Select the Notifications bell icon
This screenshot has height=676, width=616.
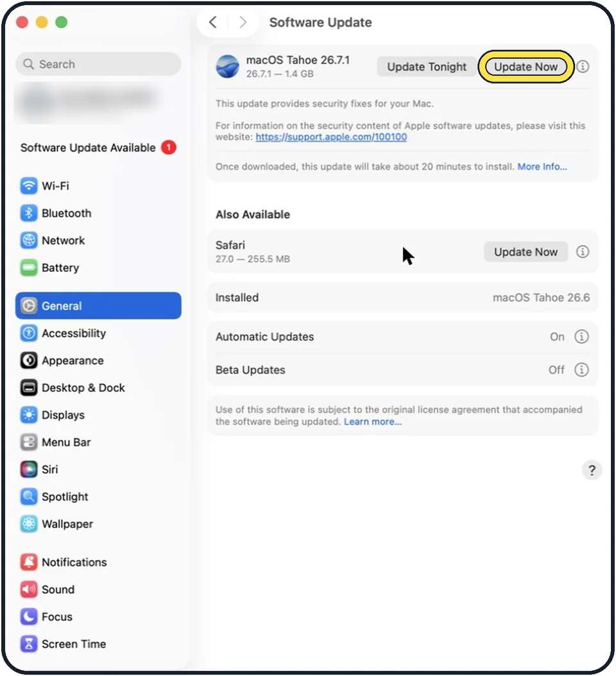(28, 562)
